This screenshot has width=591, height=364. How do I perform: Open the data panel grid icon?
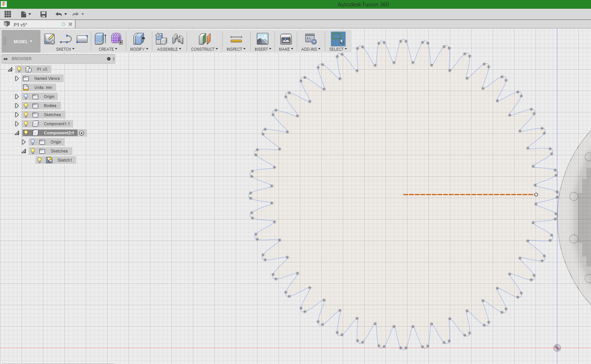pos(8,14)
